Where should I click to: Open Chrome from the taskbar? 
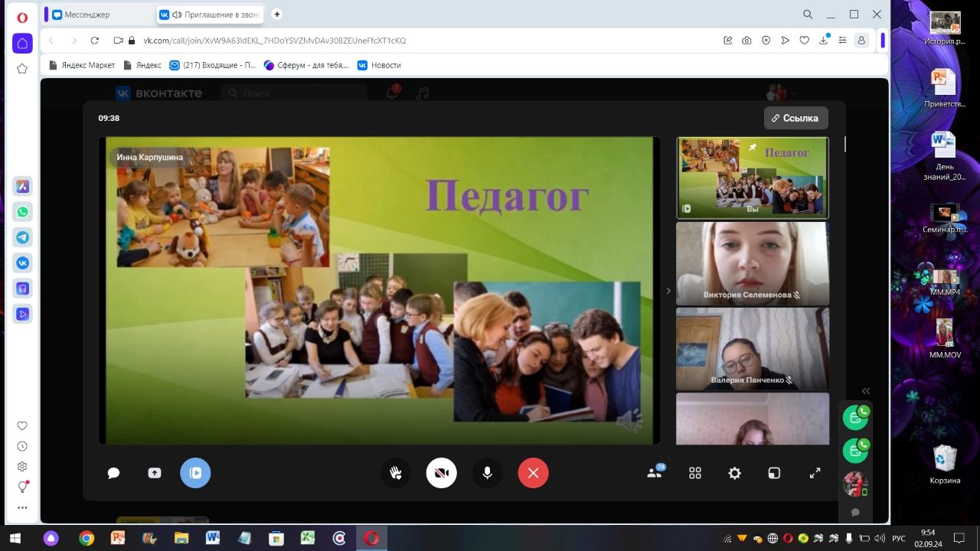coord(87,538)
